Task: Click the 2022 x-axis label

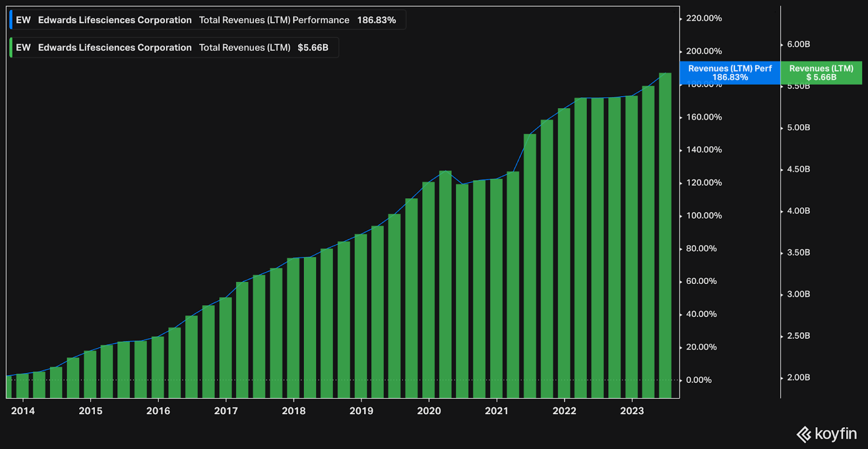Action: (x=564, y=411)
